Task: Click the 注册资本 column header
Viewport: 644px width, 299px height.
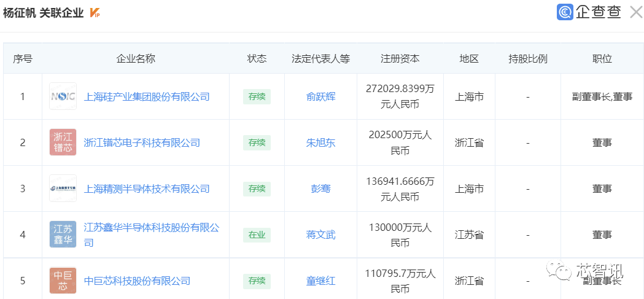Action: 400,59
